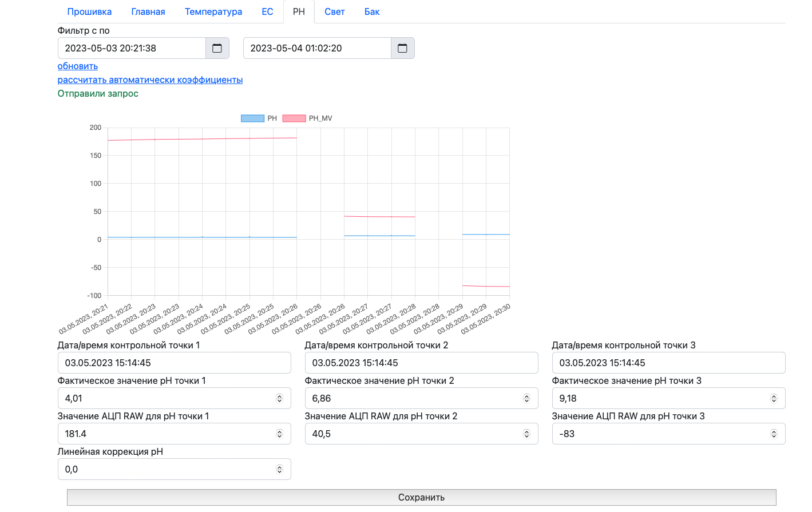Image resolution: width=812 pixels, height=512 pixels.
Task: Open the Температура tab
Action: (x=213, y=11)
